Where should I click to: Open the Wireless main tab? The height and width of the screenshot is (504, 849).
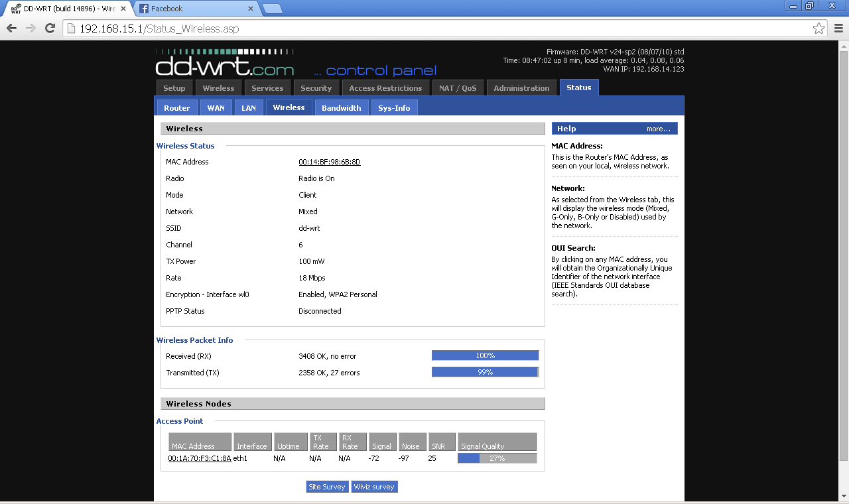click(218, 88)
